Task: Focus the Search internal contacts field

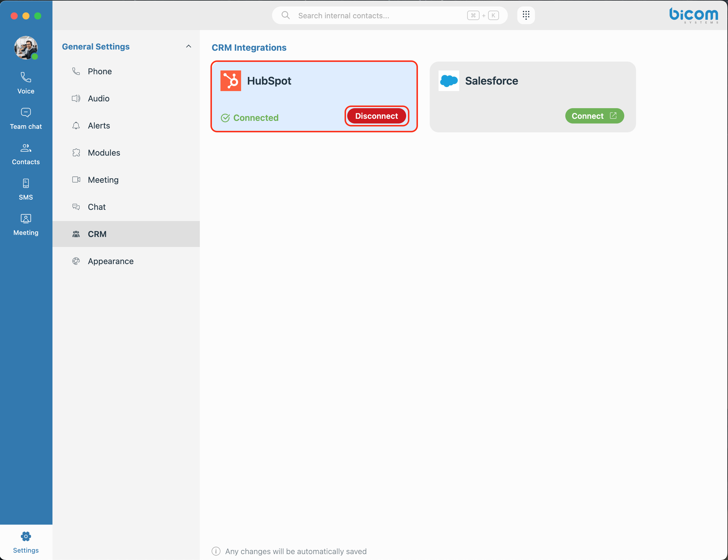Action: [x=390, y=15]
